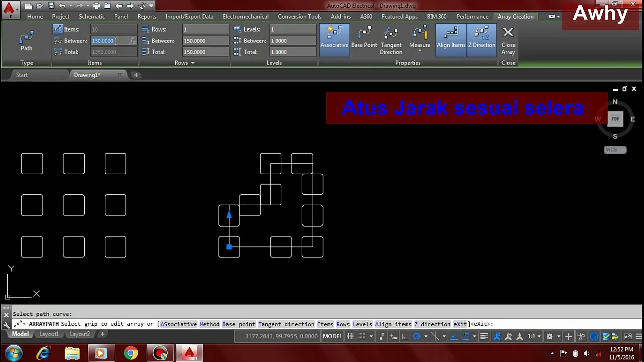Screen dimensions: 644x362
Task: Click the ASsociative command line option
Action: 178,324
